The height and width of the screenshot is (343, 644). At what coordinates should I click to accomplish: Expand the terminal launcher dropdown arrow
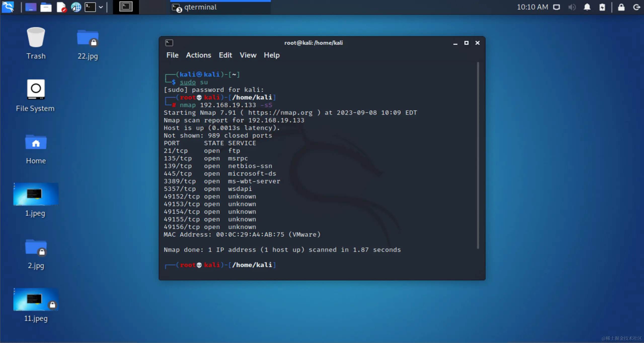(x=101, y=7)
